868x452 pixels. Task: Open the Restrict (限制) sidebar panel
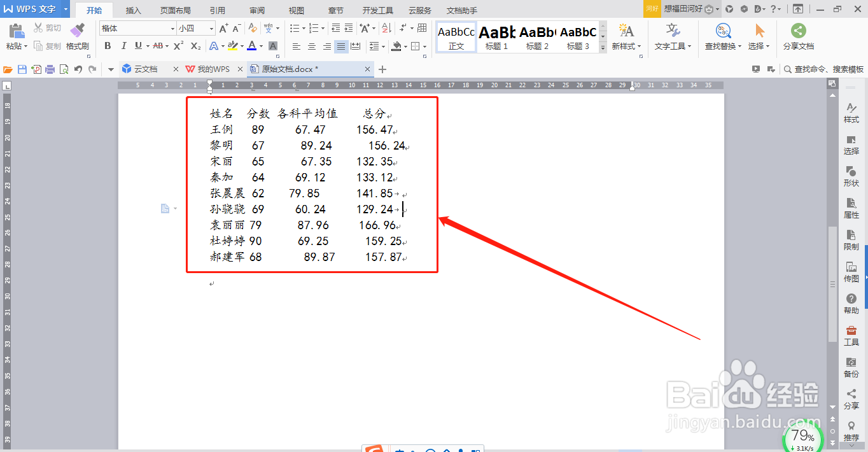click(851, 241)
